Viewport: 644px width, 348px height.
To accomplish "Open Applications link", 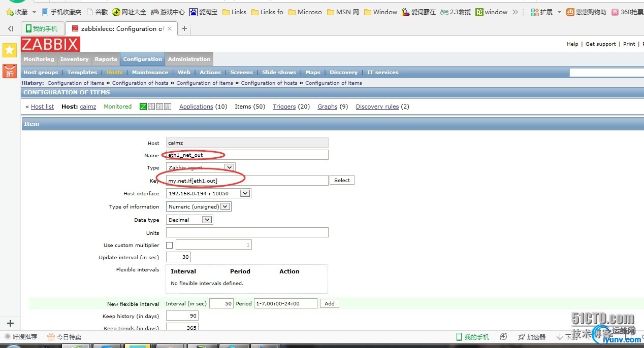I will click(196, 107).
